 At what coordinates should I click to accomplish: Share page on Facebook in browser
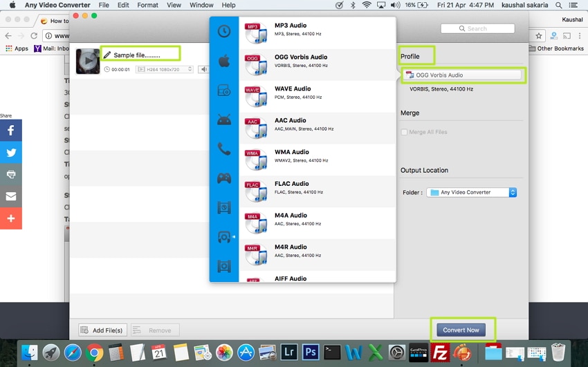click(11, 131)
